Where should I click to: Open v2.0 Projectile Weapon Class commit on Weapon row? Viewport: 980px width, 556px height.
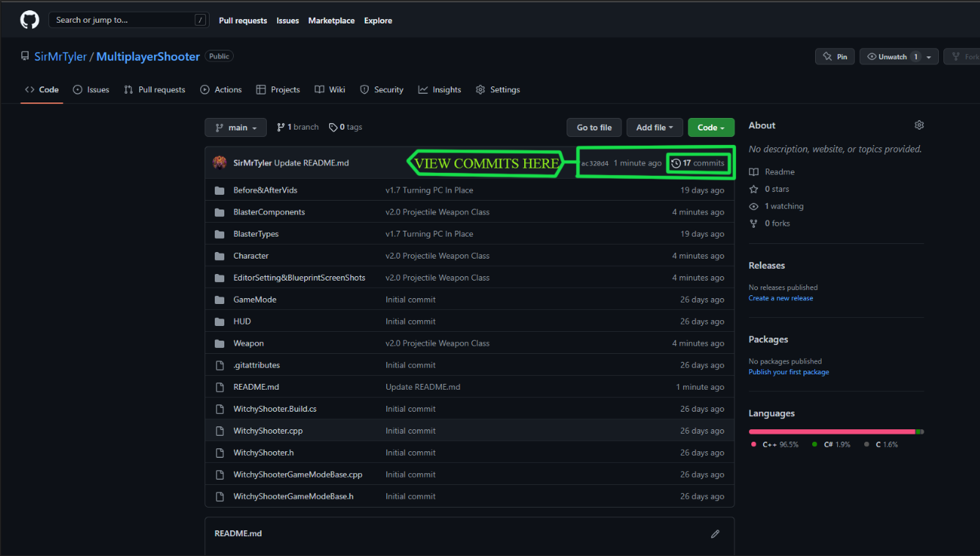[438, 344]
